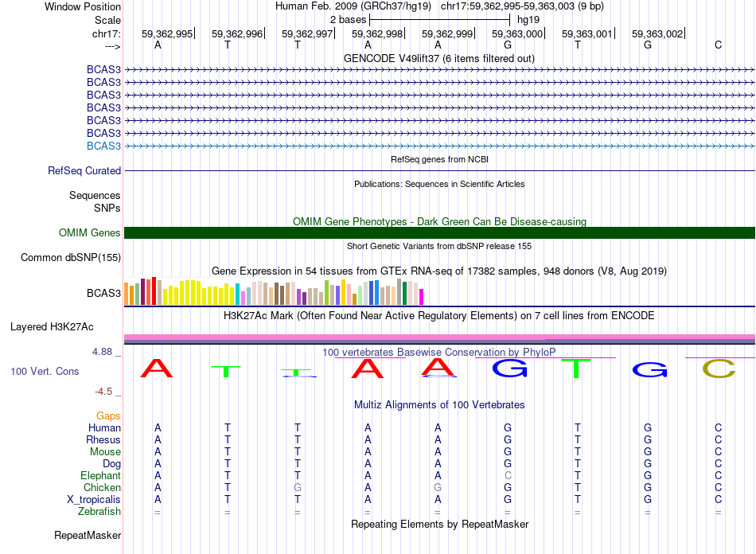Click the dark green OMIM gene bar
Viewport: 756px width, 554px height.
tap(439, 233)
